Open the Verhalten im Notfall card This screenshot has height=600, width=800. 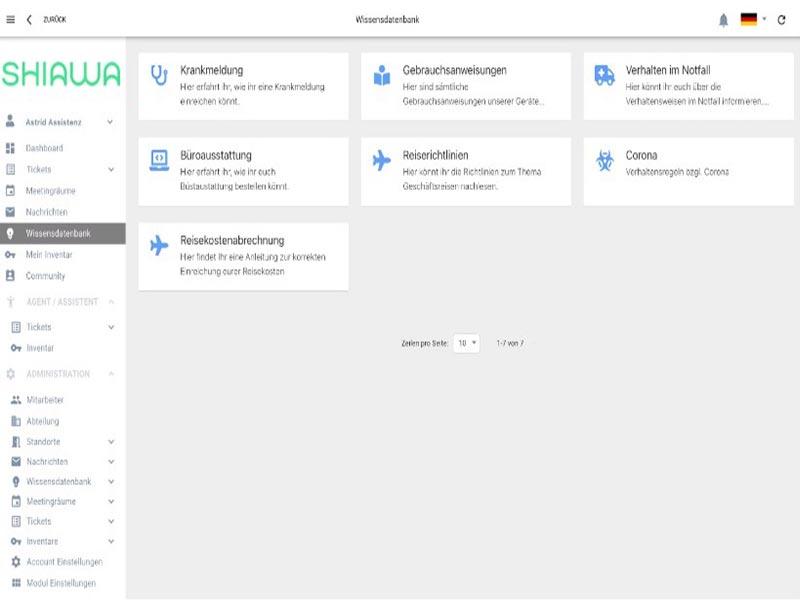click(688, 86)
